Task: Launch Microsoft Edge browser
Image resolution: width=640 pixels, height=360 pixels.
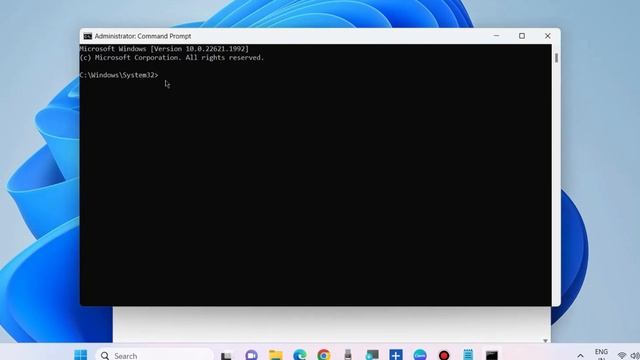Action: [x=300, y=355]
